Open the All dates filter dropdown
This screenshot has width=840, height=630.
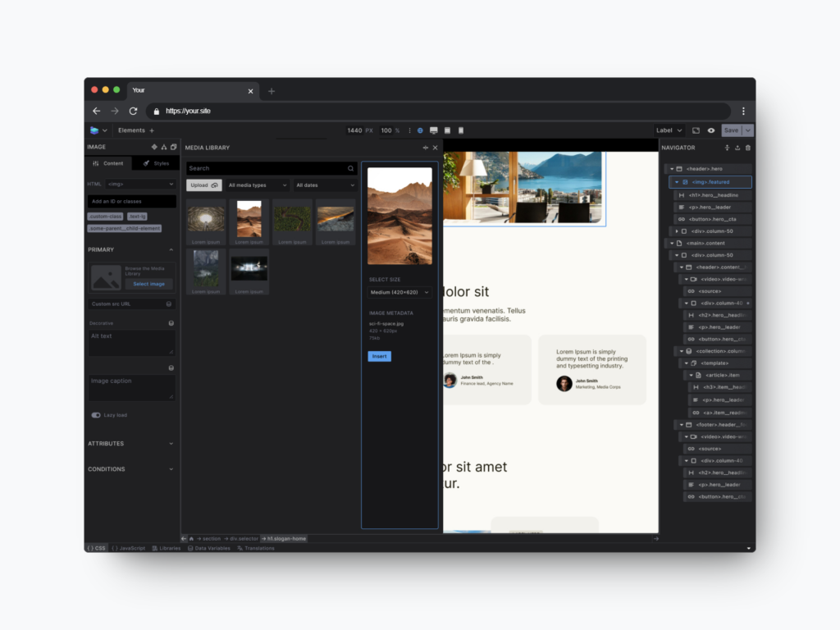point(325,185)
